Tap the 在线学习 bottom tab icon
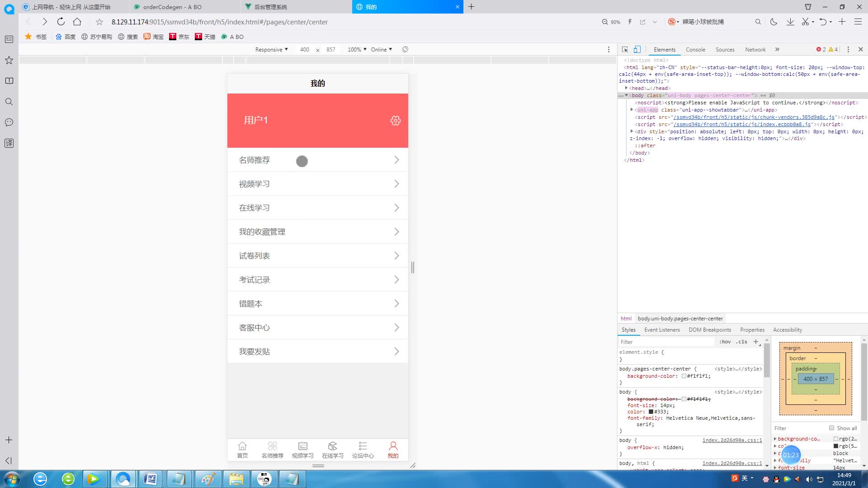 333,446
